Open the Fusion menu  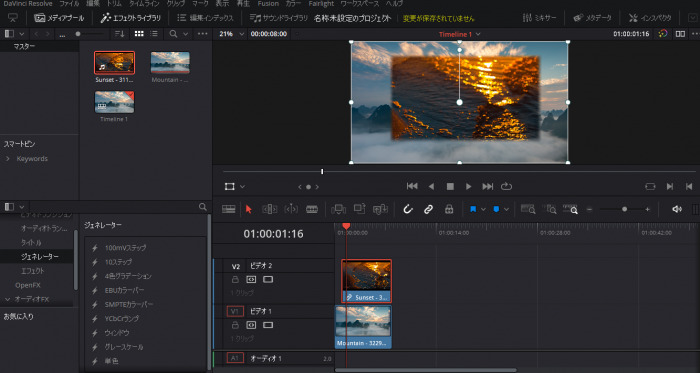(268, 4)
